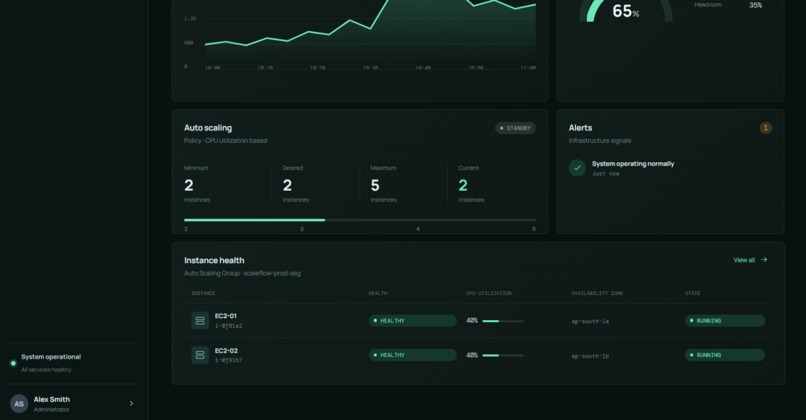
Task: Click the AS avatar for Alex Smith
Action: coord(19,404)
